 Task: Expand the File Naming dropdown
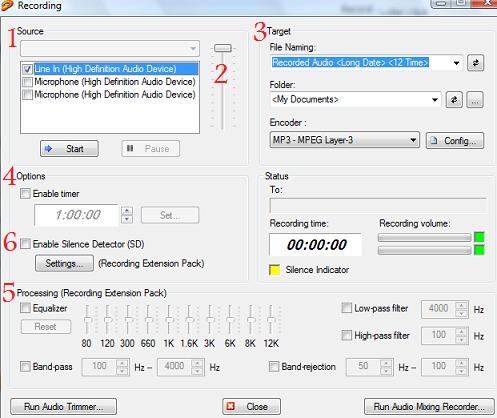tap(456, 63)
